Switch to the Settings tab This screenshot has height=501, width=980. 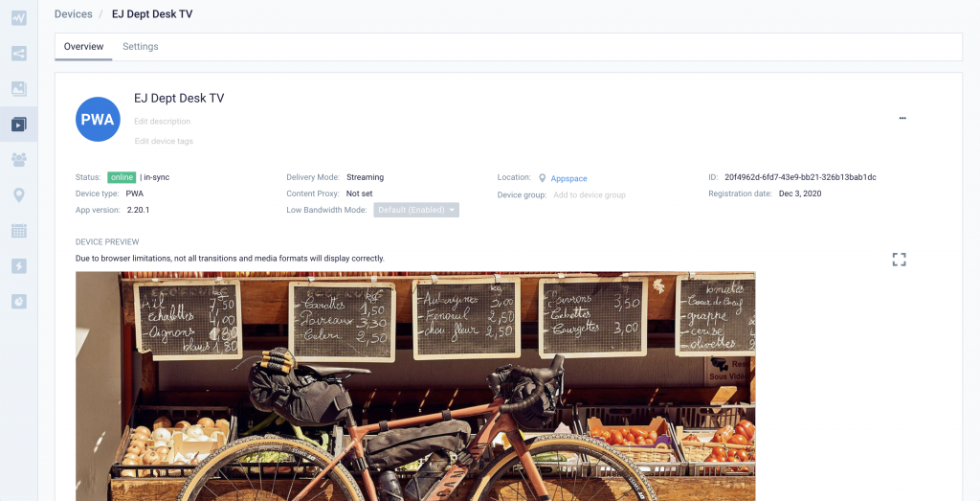[x=140, y=46]
